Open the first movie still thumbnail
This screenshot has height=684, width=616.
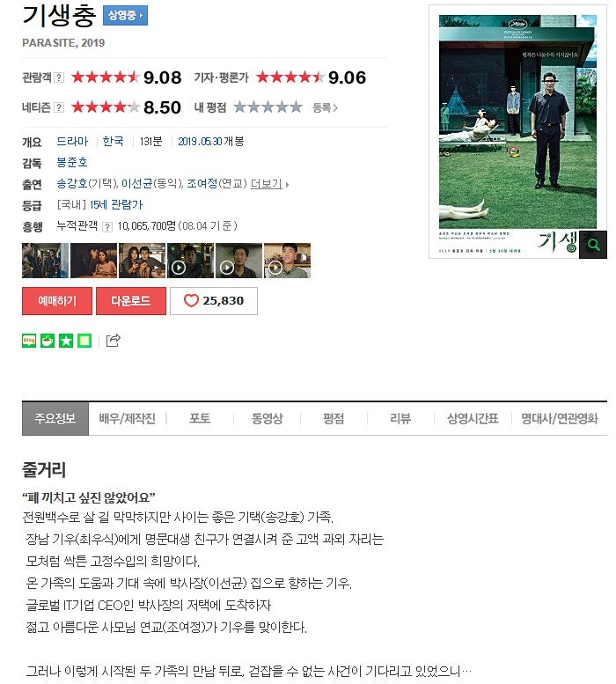[x=46, y=261]
